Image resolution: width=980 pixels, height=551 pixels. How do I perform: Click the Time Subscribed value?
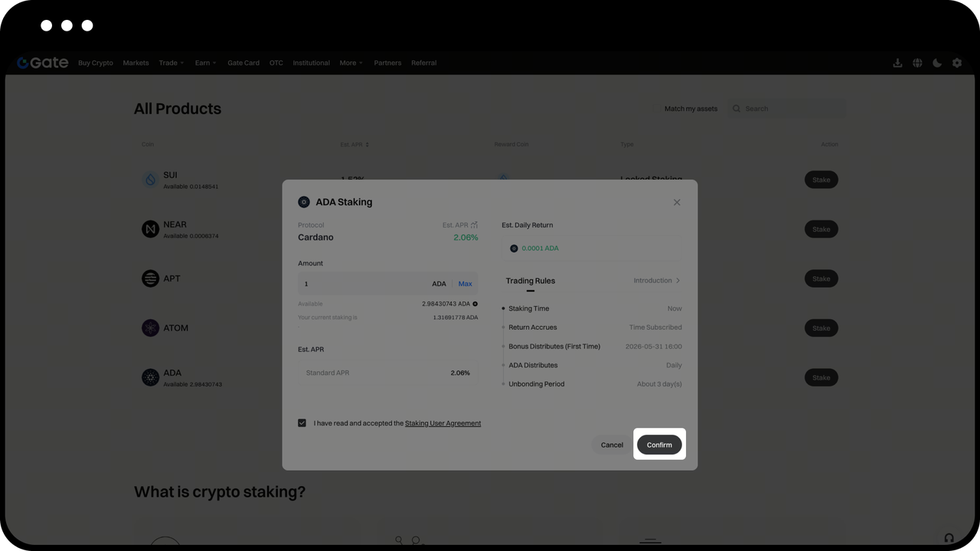[655, 328]
